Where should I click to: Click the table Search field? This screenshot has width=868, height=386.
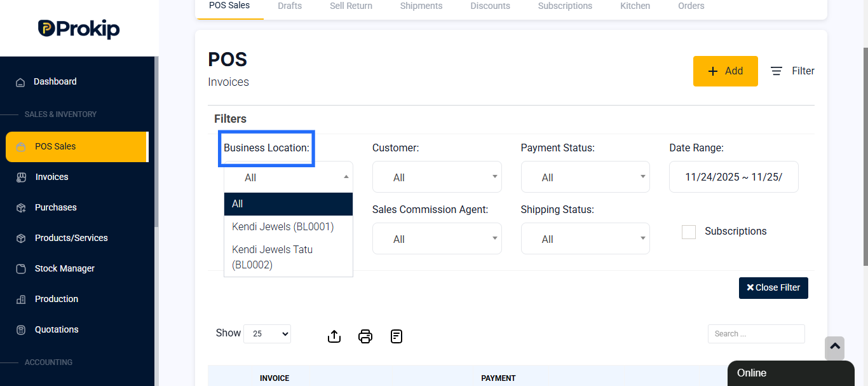point(756,334)
